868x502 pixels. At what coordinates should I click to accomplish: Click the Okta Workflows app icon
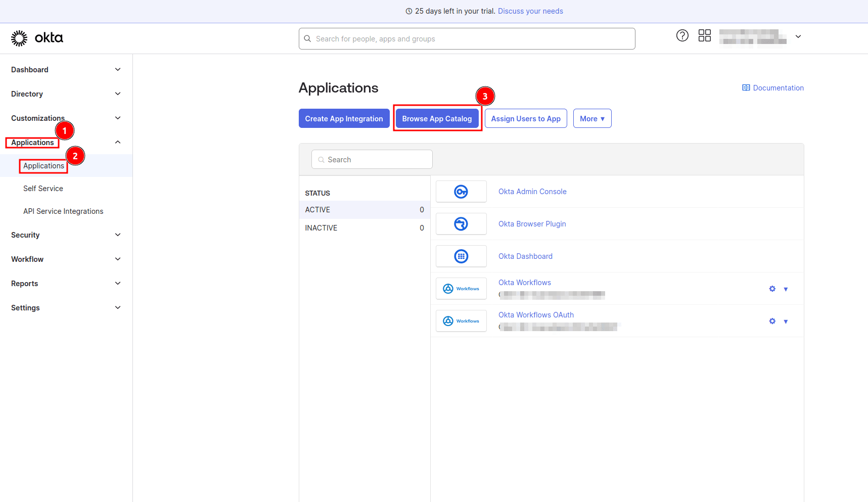click(x=461, y=288)
